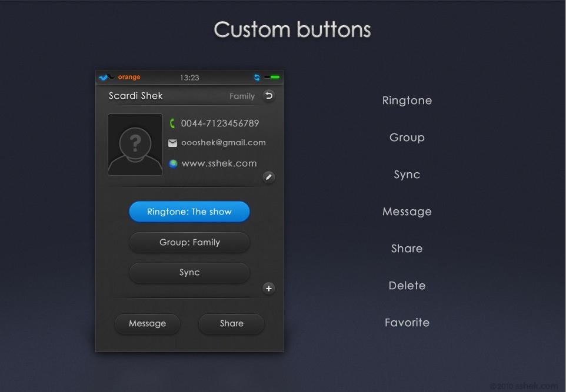Choose Favorite from the right-side list
The width and height of the screenshot is (566, 392).
click(407, 323)
